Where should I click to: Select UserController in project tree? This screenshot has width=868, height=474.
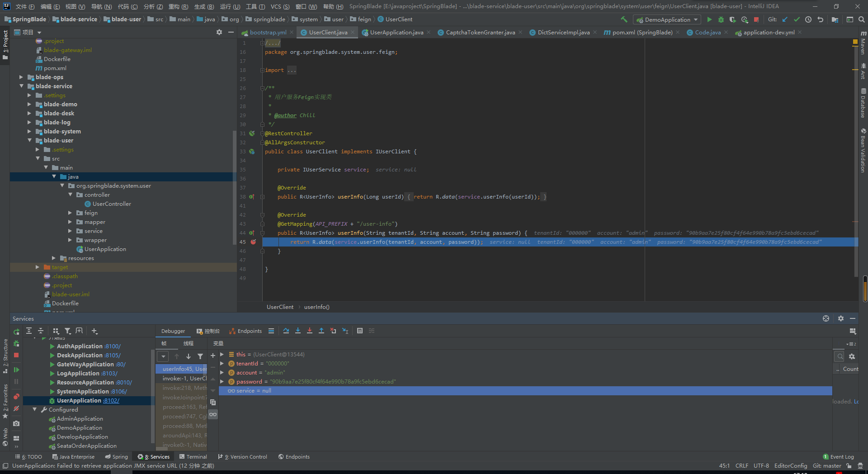click(x=112, y=204)
